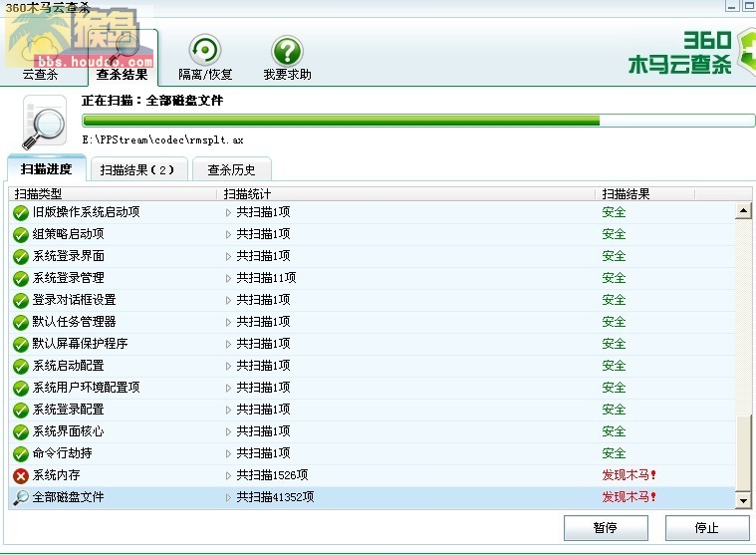Viewport: 756px width, 555px height.
Task: Pause the scan with 暂停 button
Action: tap(606, 528)
